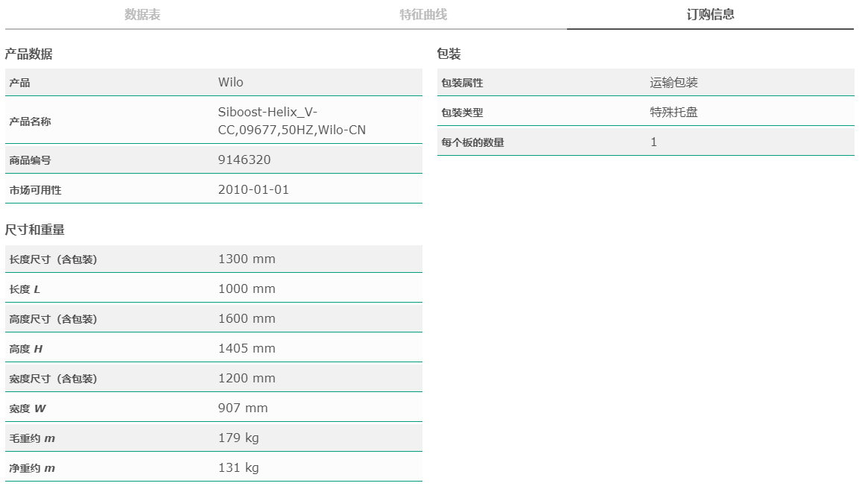The height and width of the screenshot is (489, 868).
Task: Click the 毛重约 m label
Action: click(32, 438)
